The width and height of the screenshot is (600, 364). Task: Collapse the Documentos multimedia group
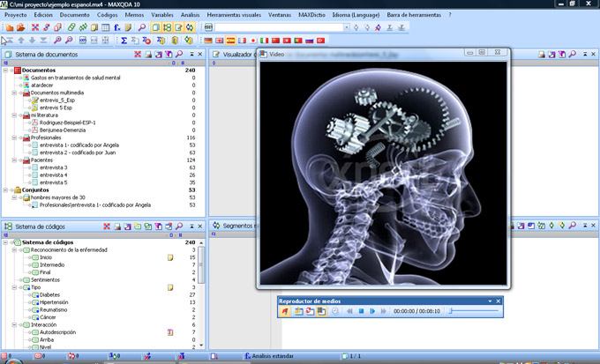click(x=14, y=93)
